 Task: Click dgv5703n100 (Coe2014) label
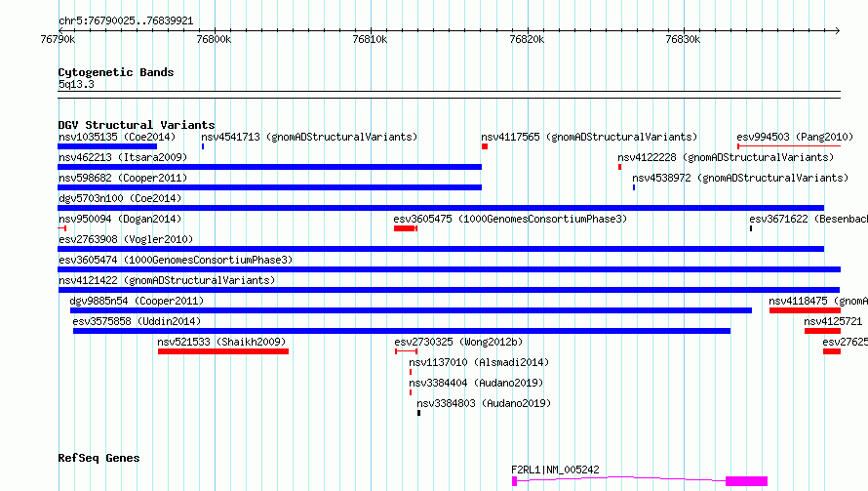[x=120, y=198]
